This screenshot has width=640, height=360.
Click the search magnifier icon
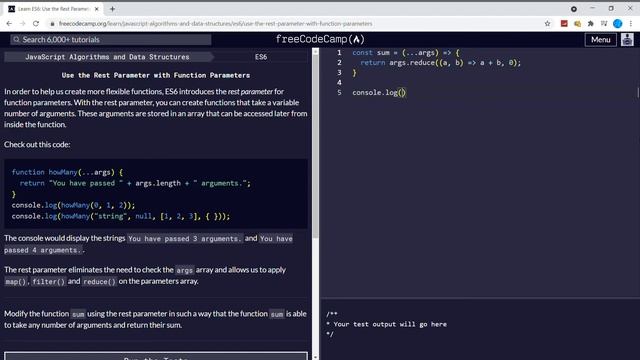coord(16,40)
